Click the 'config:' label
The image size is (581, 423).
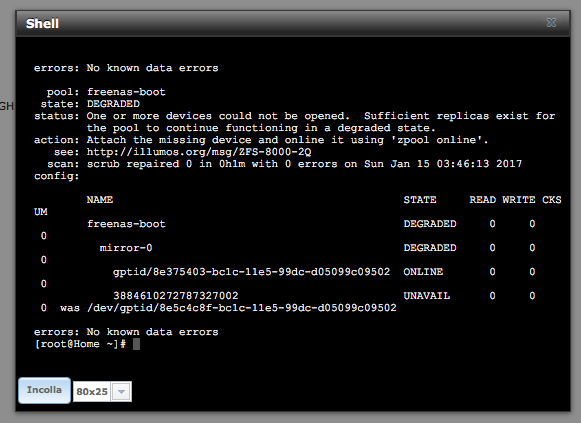(57, 176)
